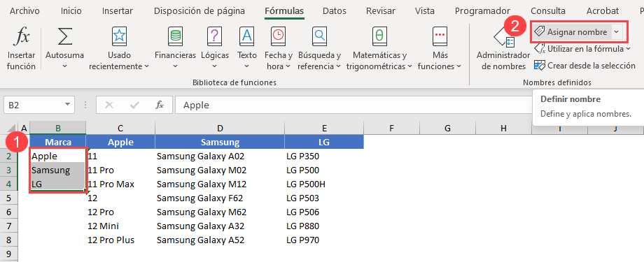Select row 8 header
The width and height of the screenshot is (644, 262).
coord(9,240)
